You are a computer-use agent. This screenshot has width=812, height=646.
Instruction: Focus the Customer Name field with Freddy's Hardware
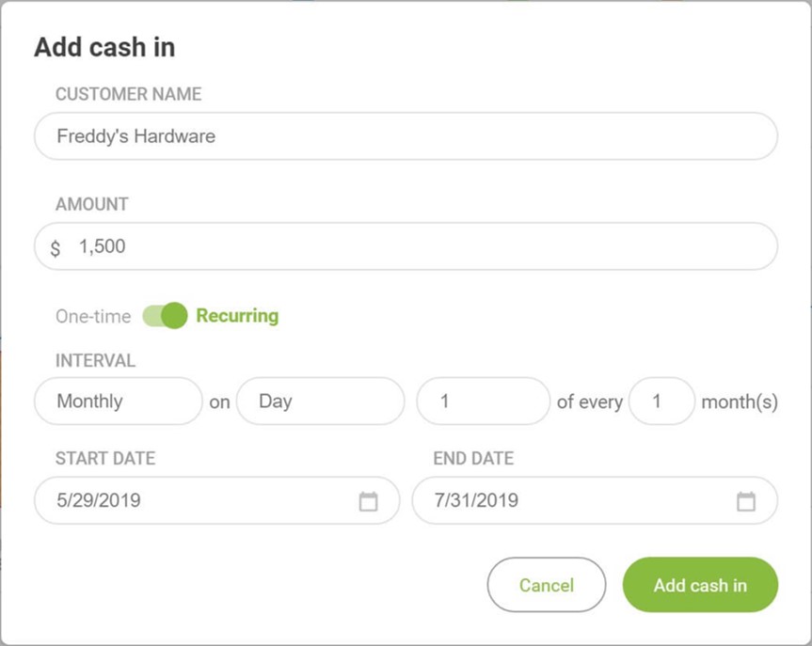[x=406, y=136]
